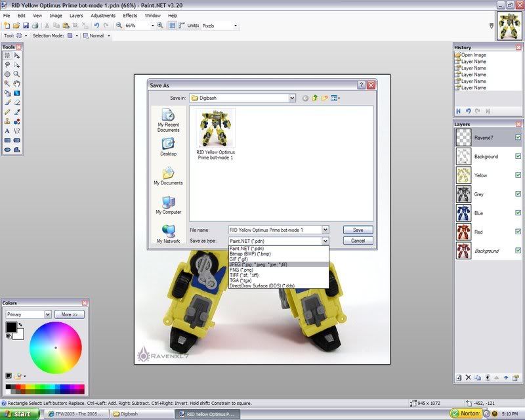Choose JPEG from file type list

pyautogui.click(x=278, y=264)
